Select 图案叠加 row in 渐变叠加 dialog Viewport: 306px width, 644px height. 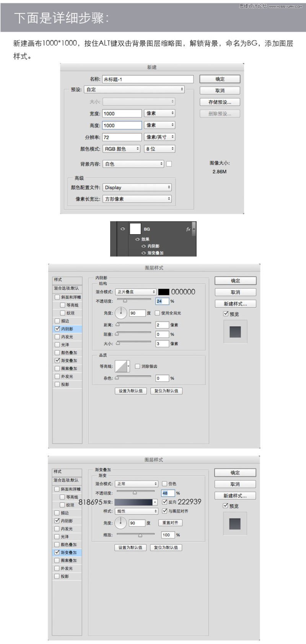[67, 560]
